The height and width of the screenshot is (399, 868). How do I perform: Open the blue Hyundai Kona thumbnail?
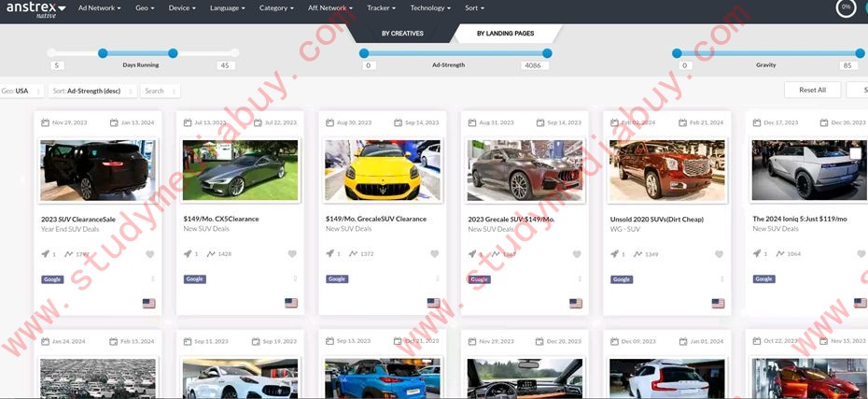pos(383,378)
